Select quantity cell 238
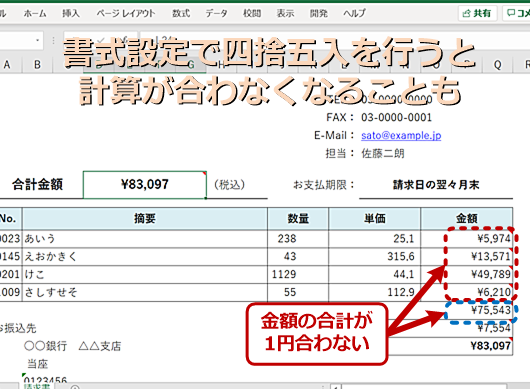 298,239
